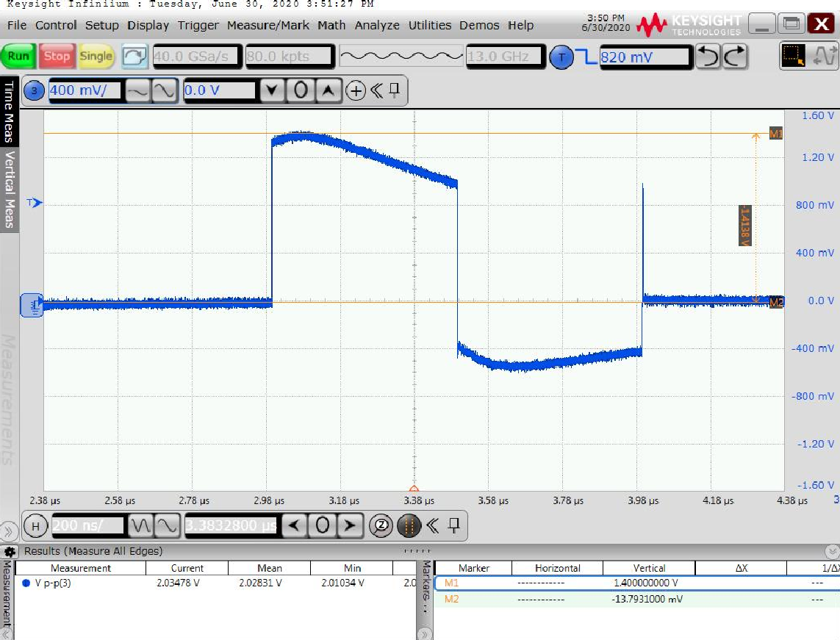Click the decrease vertical scale wave icon
This screenshot has height=640, width=840.
pyautogui.click(x=137, y=90)
